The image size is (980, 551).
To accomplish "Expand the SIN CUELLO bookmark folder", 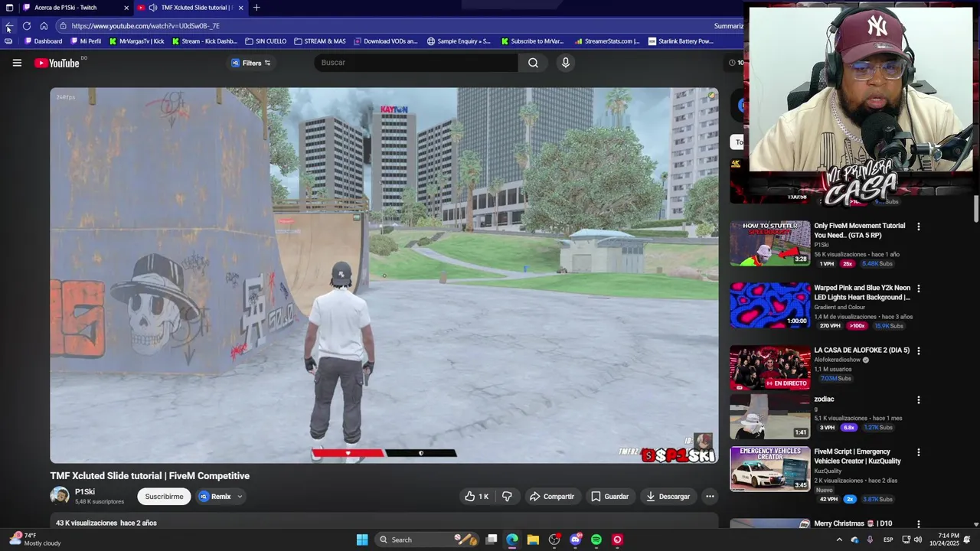I will coord(266,41).
